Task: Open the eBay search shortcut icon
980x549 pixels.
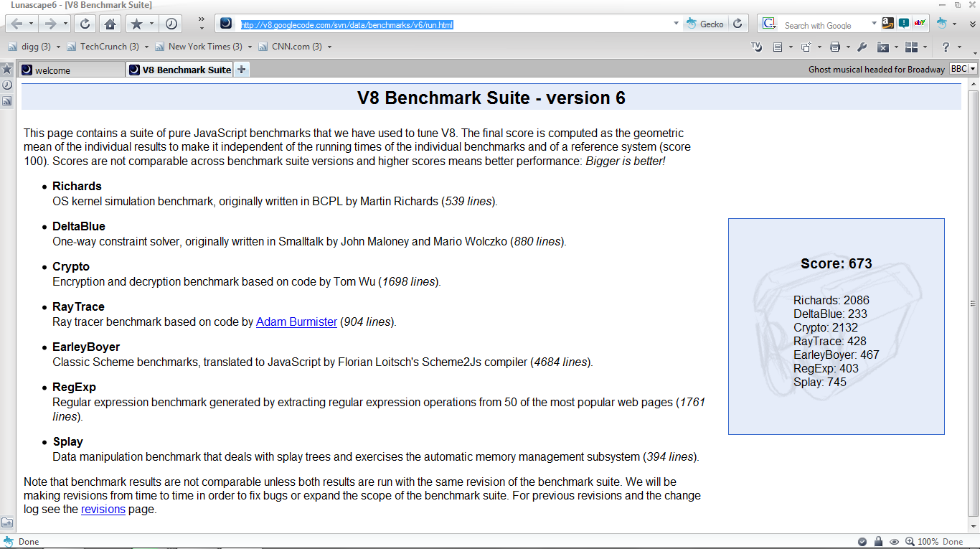Action: (920, 23)
